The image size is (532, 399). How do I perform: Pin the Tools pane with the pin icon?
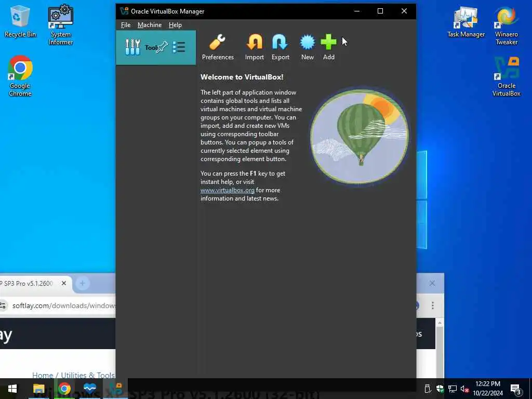click(x=162, y=47)
